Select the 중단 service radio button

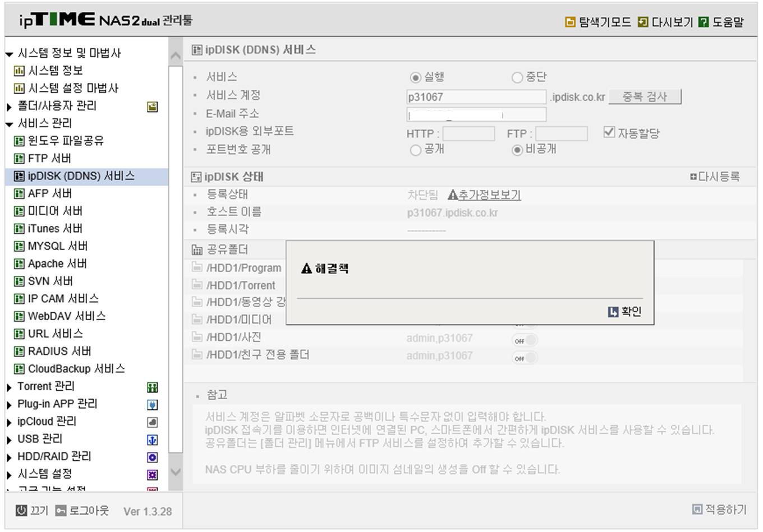click(517, 77)
